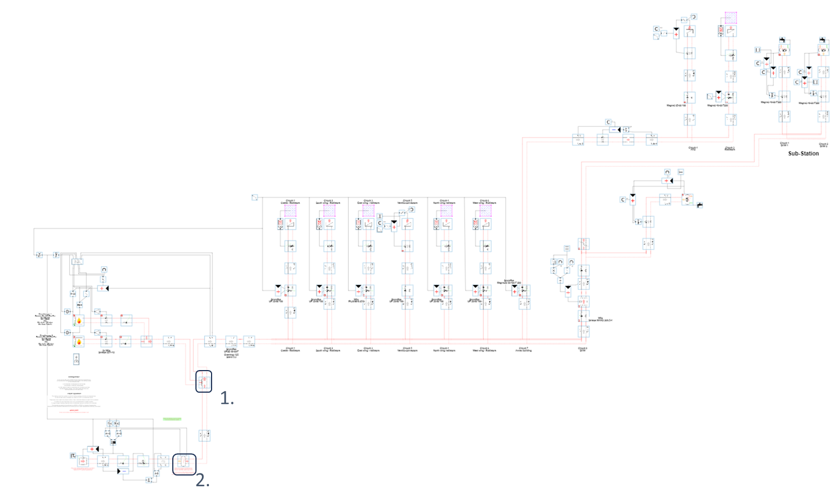Select the lower boiler flame block

pyautogui.click(x=79, y=342)
